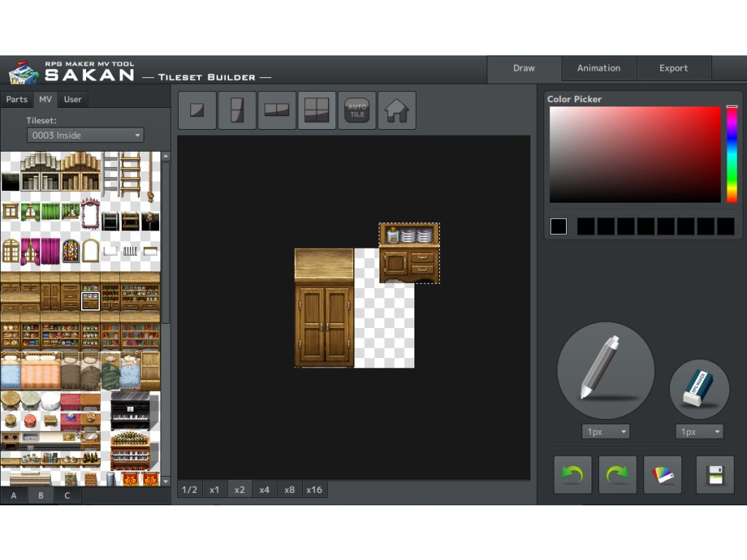Select tileset sheet B tab
The height and width of the screenshot is (560, 747).
pos(41,495)
